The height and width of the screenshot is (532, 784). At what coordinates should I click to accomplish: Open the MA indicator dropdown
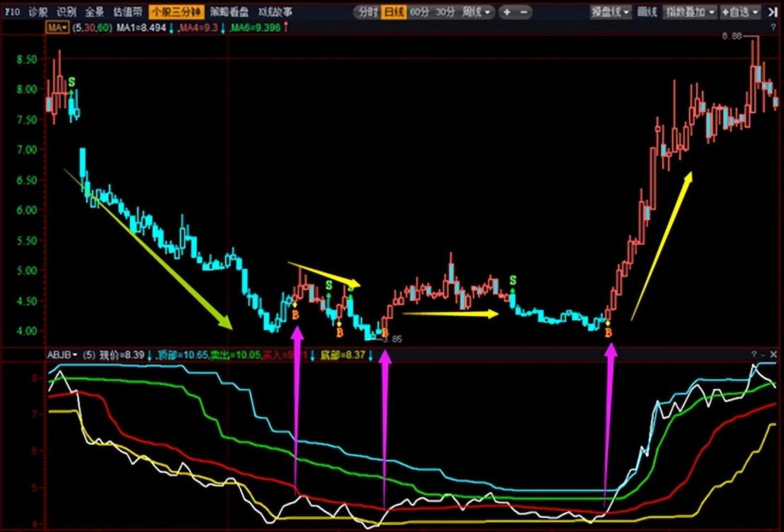coord(57,28)
